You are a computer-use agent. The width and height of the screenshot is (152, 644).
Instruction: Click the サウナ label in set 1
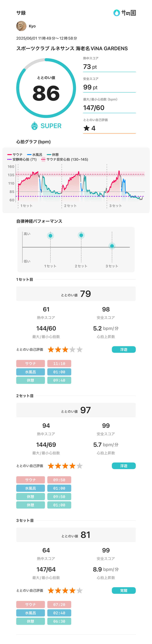pos(31,364)
